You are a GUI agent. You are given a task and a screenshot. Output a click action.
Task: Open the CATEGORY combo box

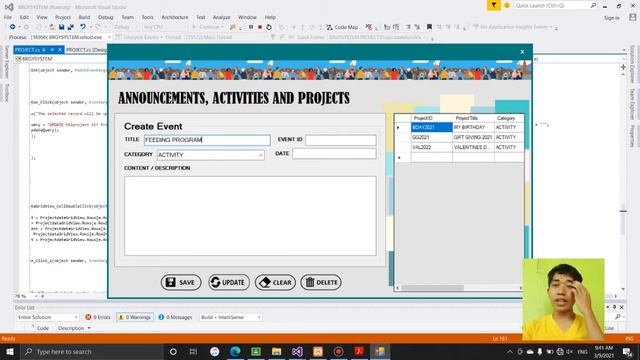click(x=211, y=155)
